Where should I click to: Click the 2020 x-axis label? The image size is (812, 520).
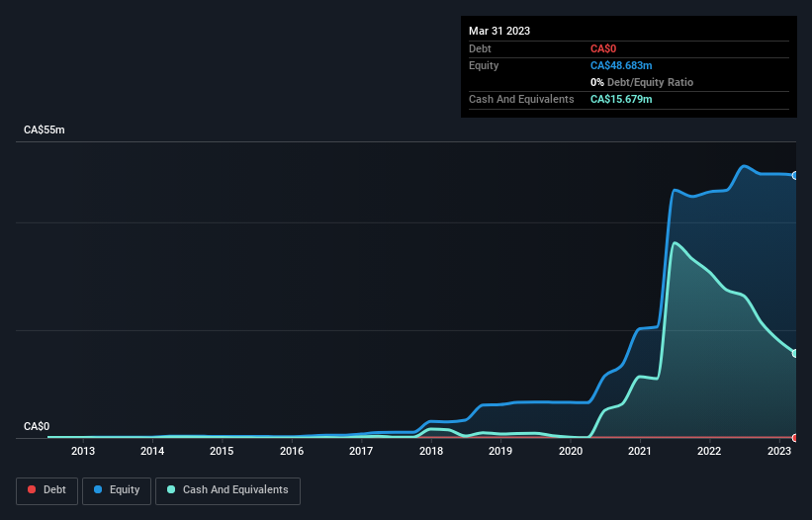[570, 451]
